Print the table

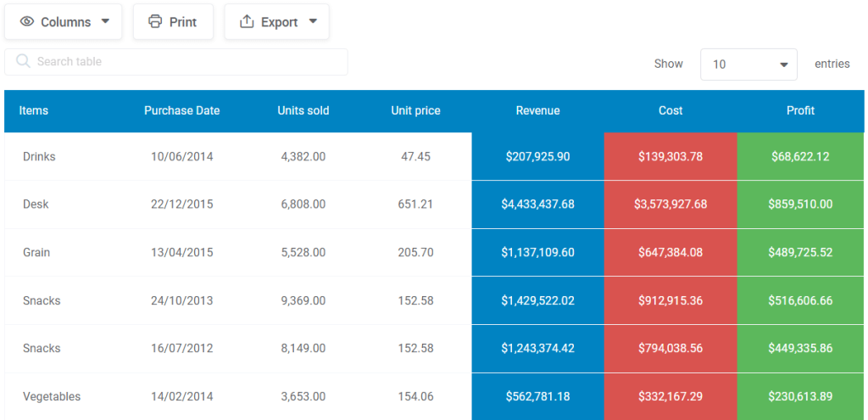point(173,21)
